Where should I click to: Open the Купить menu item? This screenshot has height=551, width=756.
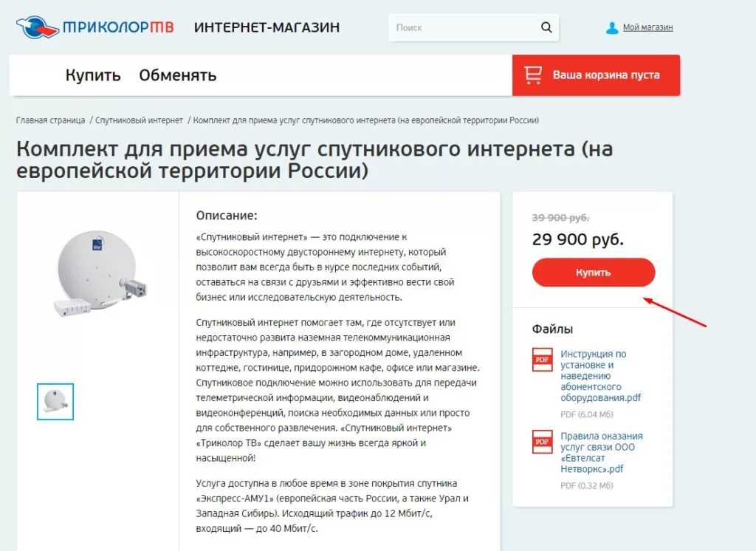(x=93, y=75)
